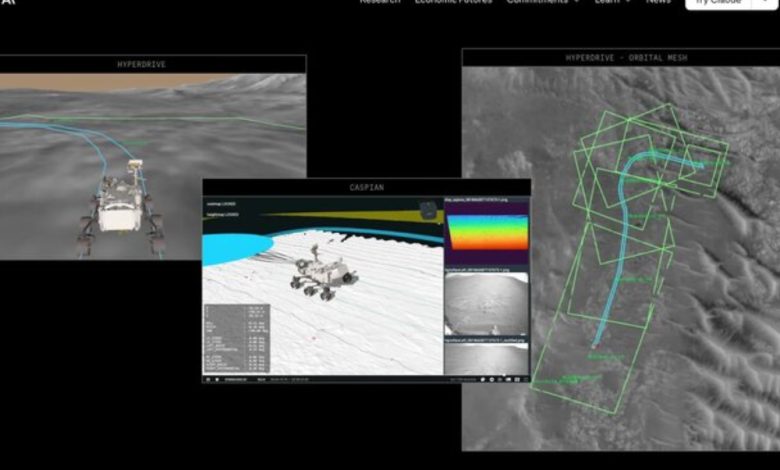
Task: Open the Research navigation link
Action: (380, 2)
